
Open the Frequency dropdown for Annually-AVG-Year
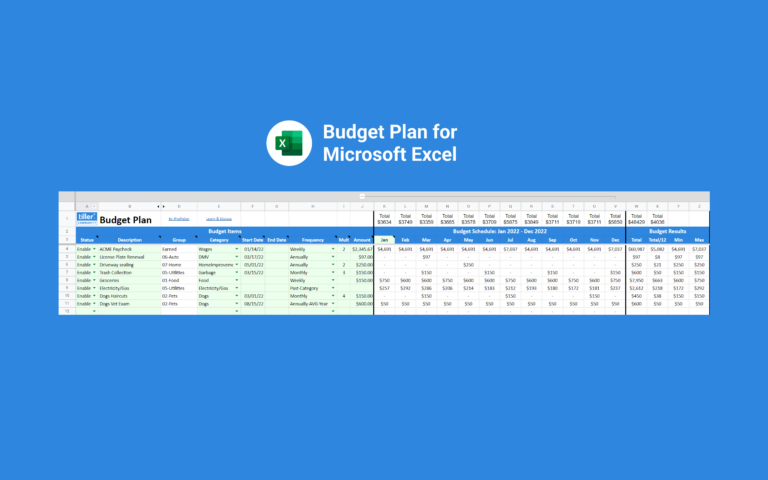333,304
